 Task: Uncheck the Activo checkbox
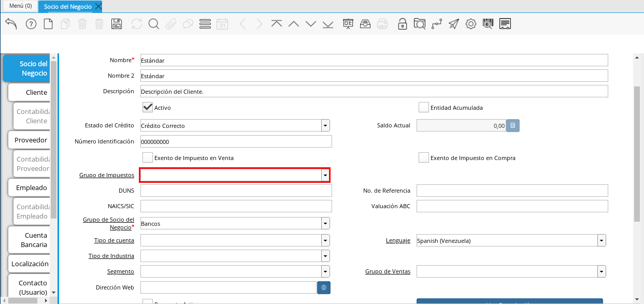[148, 107]
